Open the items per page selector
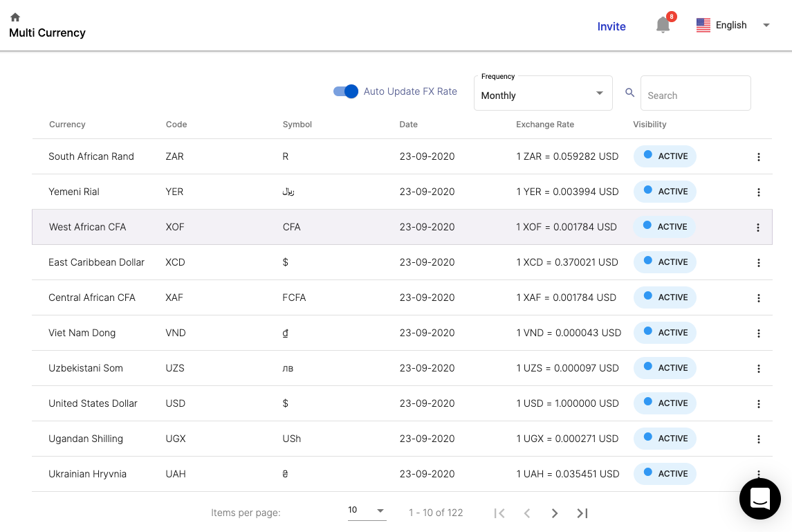This screenshot has width=792, height=532. pyautogui.click(x=367, y=511)
